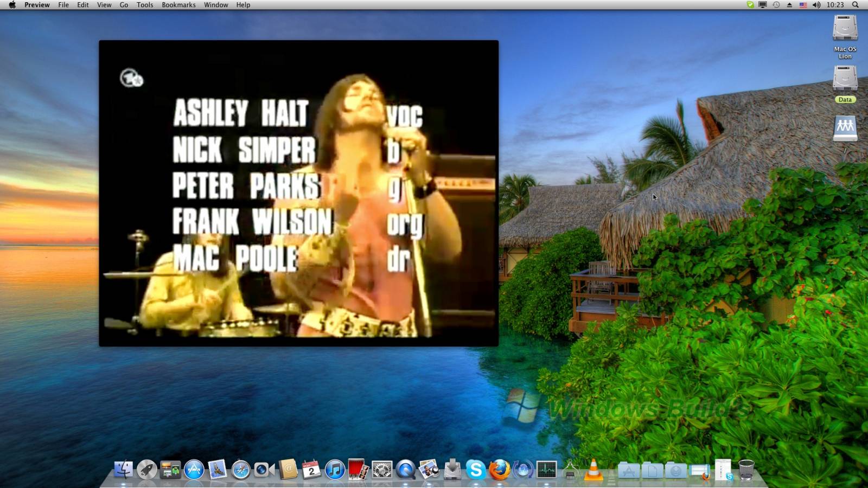Open Time Machine menu bar icon
The image size is (868, 488).
coord(776,5)
